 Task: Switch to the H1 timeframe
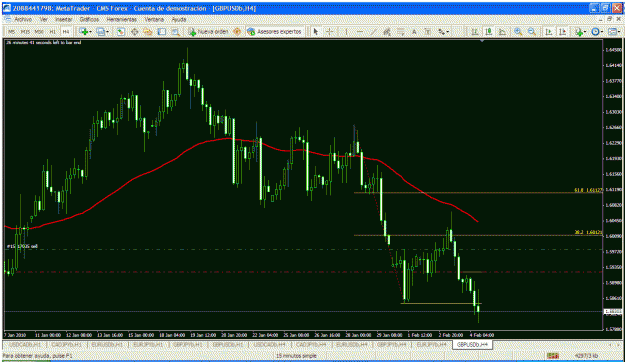coord(53,31)
